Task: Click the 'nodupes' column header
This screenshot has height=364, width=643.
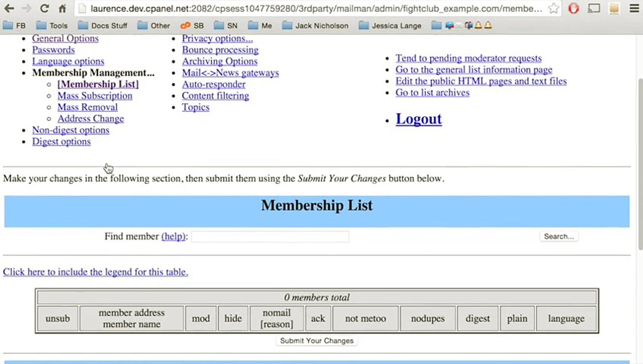Action: tap(428, 318)
